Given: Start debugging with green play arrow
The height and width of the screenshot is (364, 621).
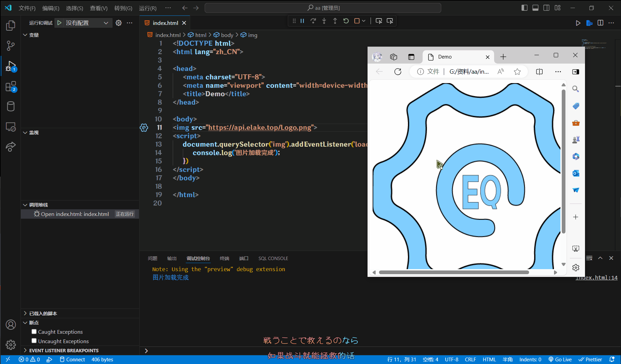Looking at the screenshot, I should pos(59,23).
